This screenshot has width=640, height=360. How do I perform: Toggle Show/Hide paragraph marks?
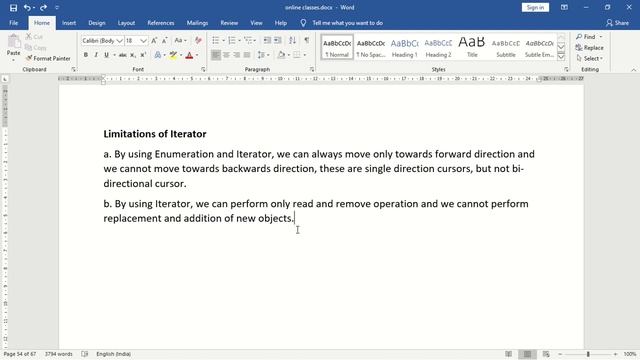pos(307,40)
